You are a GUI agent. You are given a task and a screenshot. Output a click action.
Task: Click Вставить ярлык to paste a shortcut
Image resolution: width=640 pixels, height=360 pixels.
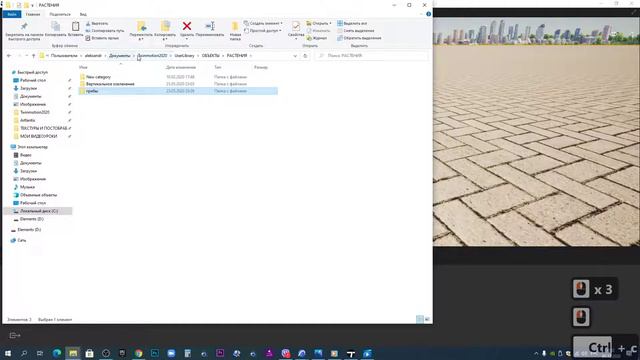102,38
